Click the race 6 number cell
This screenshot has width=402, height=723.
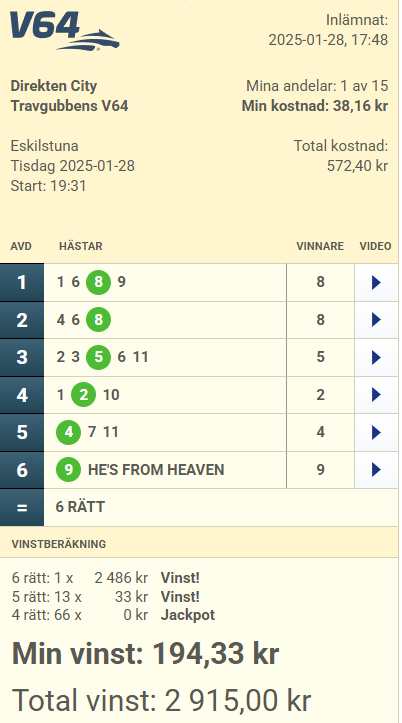tap(22, 470)
